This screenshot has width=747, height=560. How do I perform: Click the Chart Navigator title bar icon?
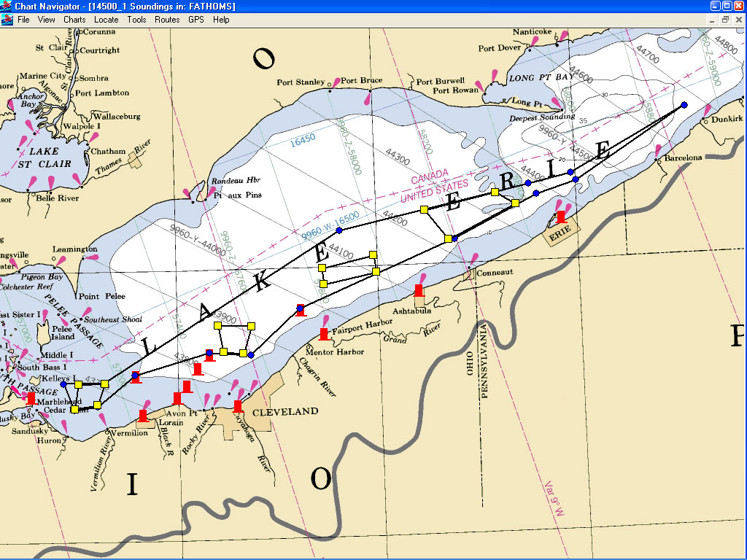click(6, 6)
